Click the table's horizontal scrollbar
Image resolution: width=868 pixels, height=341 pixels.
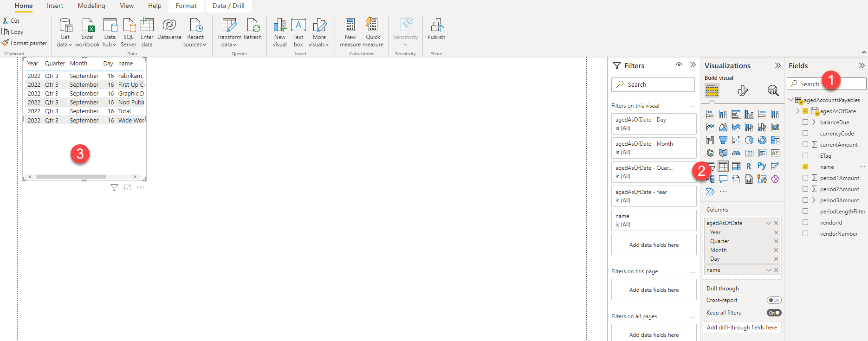click(x=71, y=177)
